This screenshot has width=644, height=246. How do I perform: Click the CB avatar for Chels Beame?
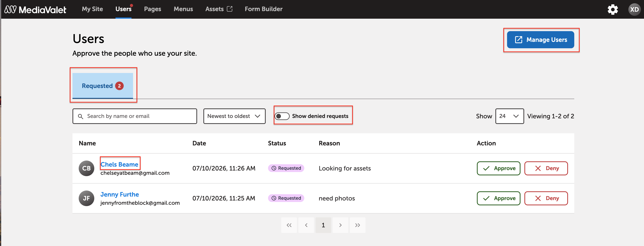coord(86,168)
